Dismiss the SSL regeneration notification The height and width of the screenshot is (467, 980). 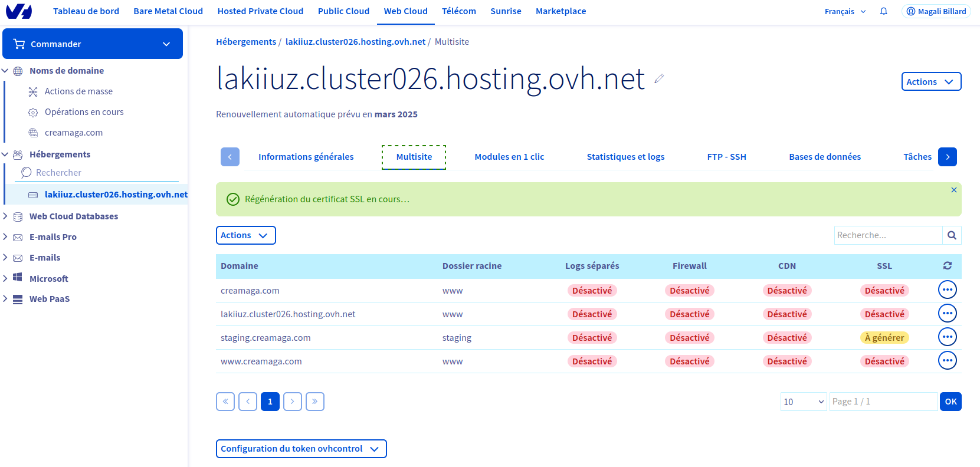point(953,190)
